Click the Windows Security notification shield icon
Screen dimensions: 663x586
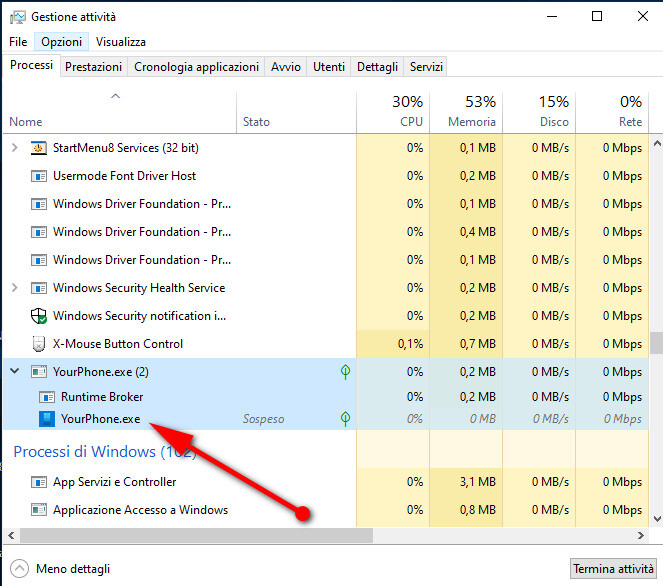(38, 316)
